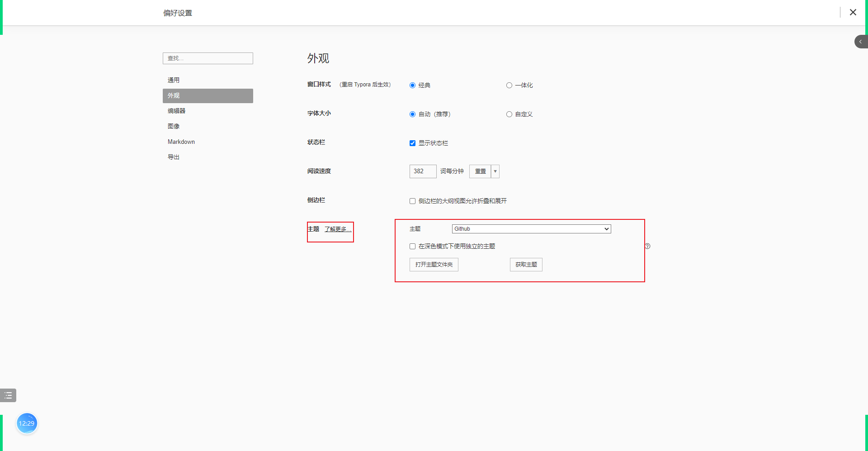This screenshot has width=868, height=451.
Task: Open help icon beside the theme settings
Action: coord(647,246)
